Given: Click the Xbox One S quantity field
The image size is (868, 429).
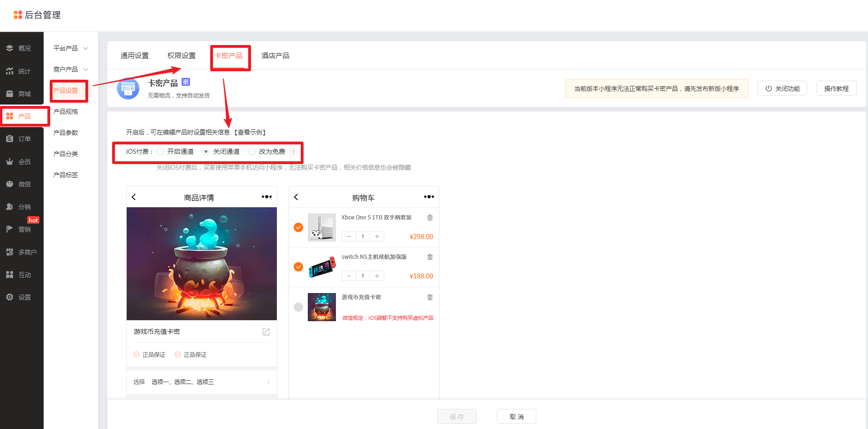Looking at the screenshot, I should (x=363, y=236).
